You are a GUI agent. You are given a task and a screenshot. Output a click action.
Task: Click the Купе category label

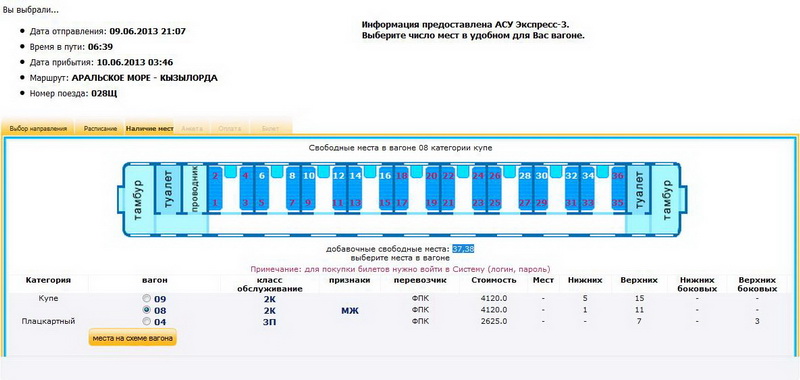[x=48, y=298]
